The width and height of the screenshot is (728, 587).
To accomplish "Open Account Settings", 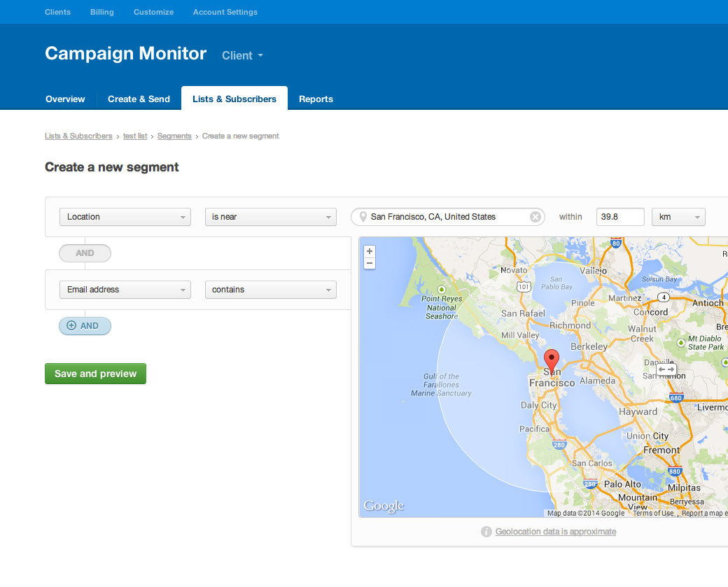I will pos(225,12).
